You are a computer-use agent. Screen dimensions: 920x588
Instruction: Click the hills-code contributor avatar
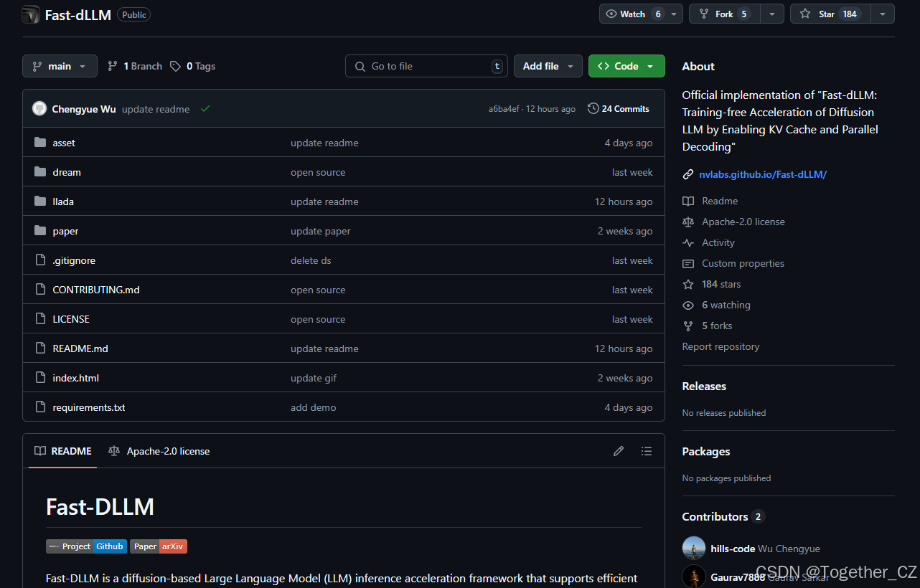click(x=694, y=549)
